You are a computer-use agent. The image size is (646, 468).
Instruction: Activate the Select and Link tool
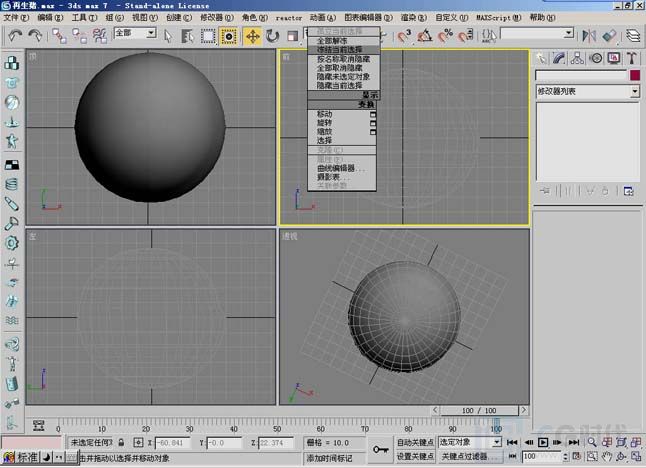59,36
